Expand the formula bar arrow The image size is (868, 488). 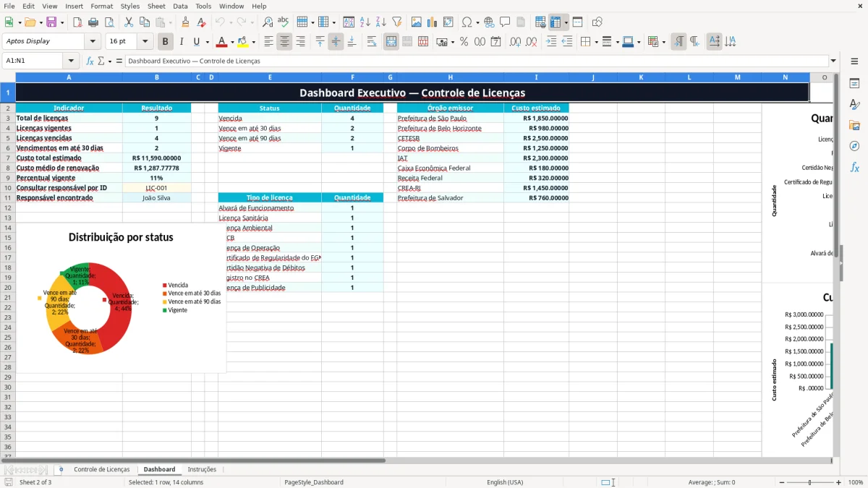834,61
